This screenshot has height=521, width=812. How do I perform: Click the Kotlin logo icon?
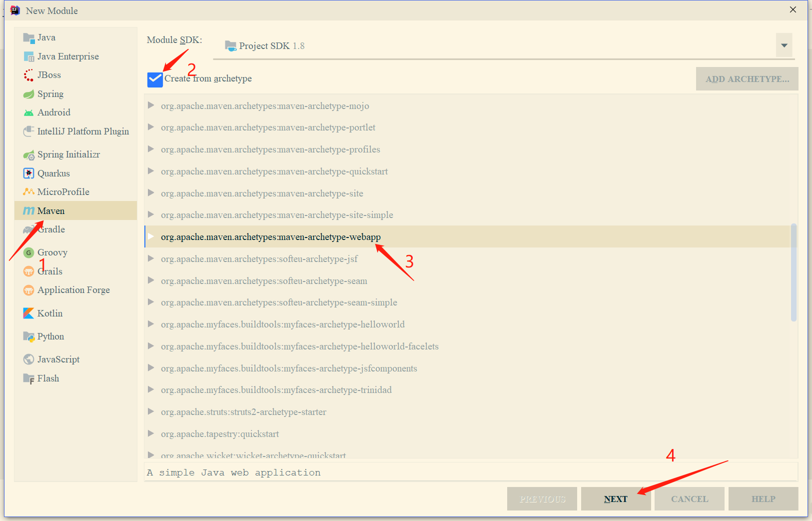tap(28, 313)
